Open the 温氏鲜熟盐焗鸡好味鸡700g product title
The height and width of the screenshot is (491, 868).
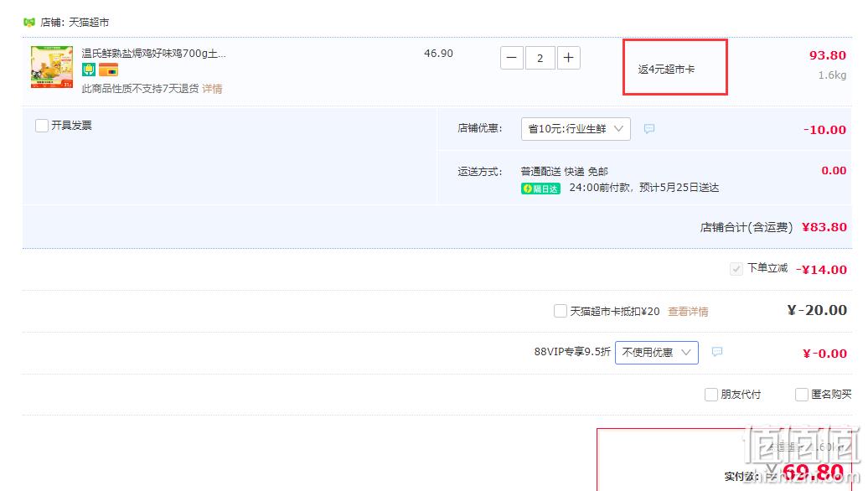click(x=154, y=54)
